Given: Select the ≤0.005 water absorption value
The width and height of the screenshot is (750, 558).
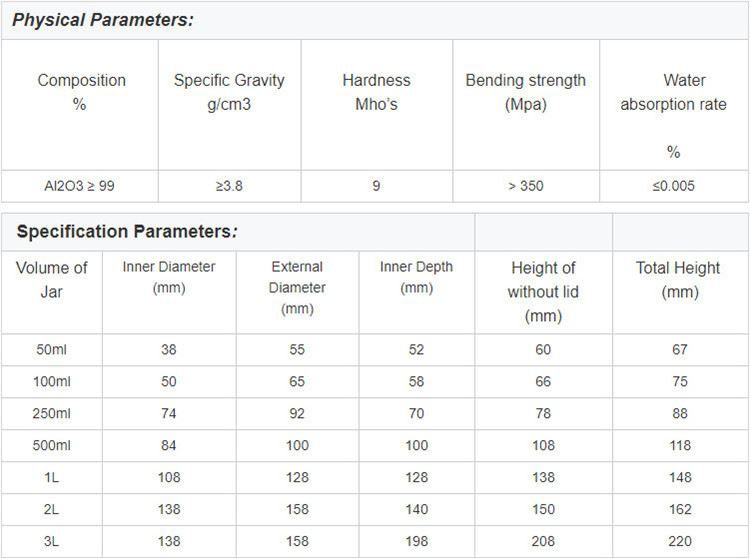Looking at the screenshot, I should click(x=673, y=186).
